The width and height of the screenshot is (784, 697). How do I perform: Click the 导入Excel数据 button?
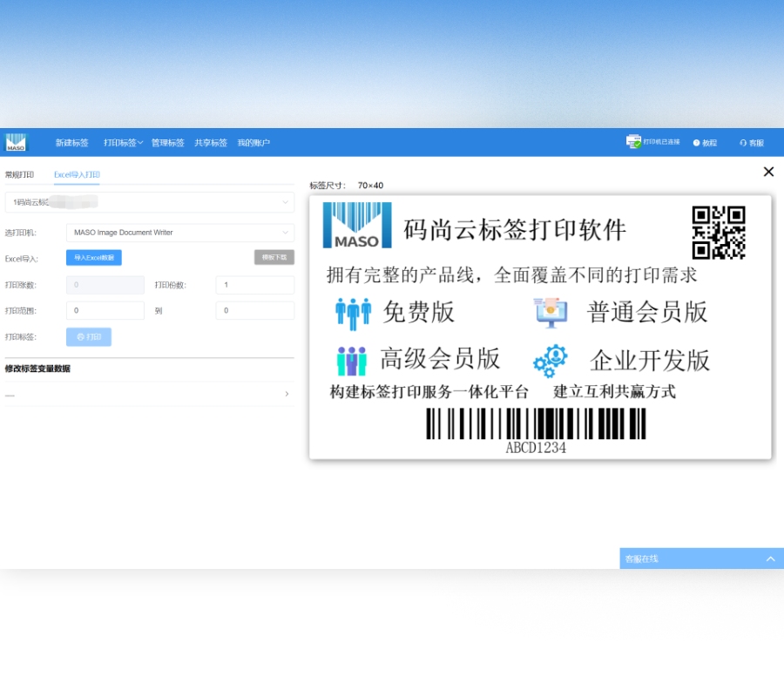pos(94,258)
